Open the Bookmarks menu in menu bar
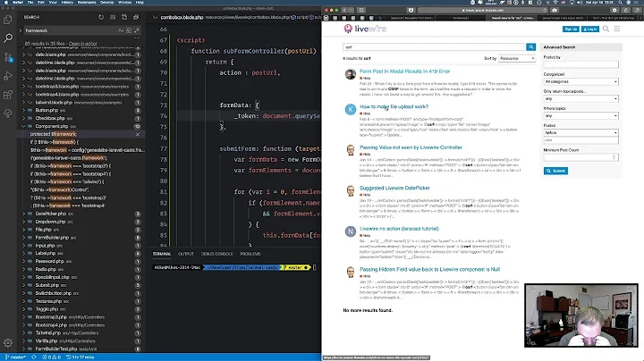This screenshot has height=361, width=644. tap(87, 3)
